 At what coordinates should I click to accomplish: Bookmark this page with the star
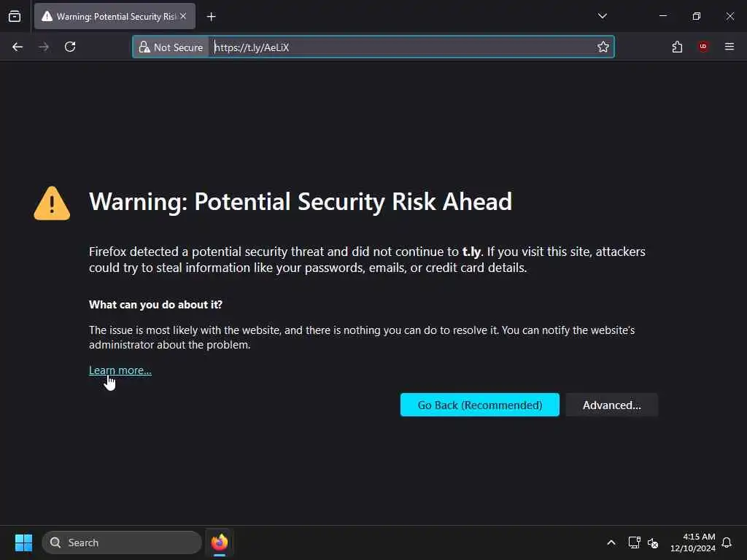[603, 47]
